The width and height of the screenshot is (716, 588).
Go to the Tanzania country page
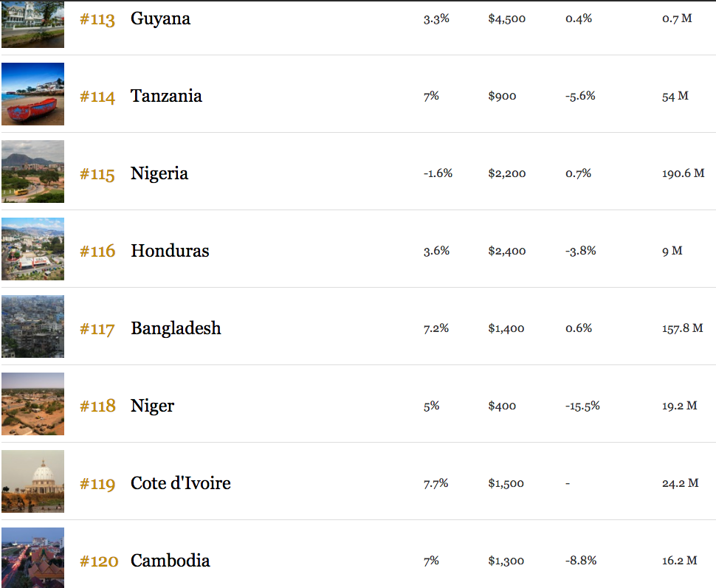tap(166, 96)
